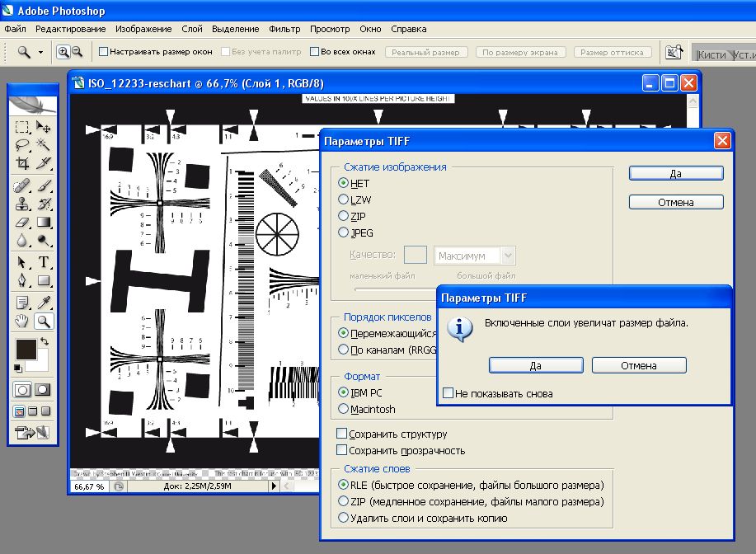Select the Dodge tool
Image resolution: width=756 pixels, height=554 pixels.
(44, 240)
